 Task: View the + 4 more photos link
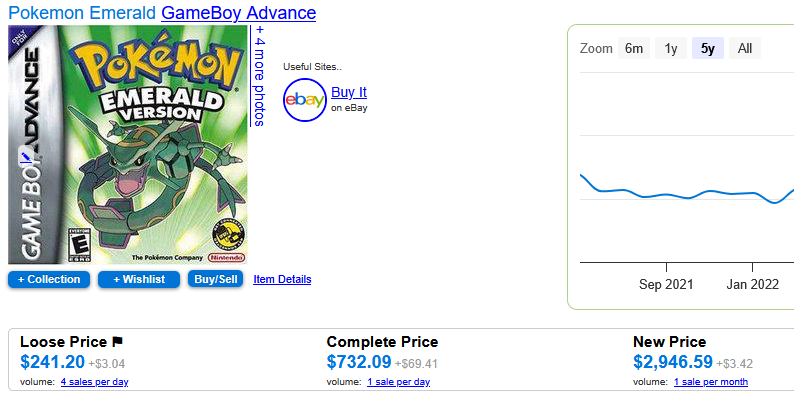coord(259,76)
